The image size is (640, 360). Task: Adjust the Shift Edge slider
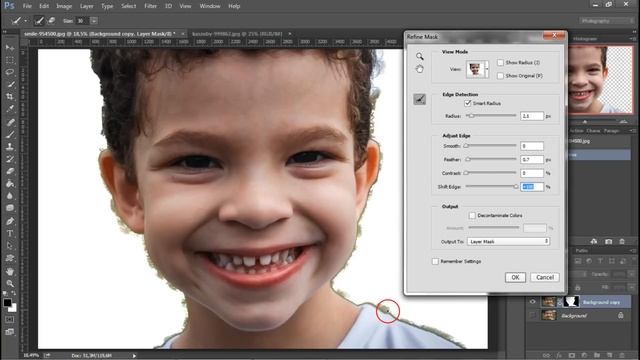tap(516, 187)
